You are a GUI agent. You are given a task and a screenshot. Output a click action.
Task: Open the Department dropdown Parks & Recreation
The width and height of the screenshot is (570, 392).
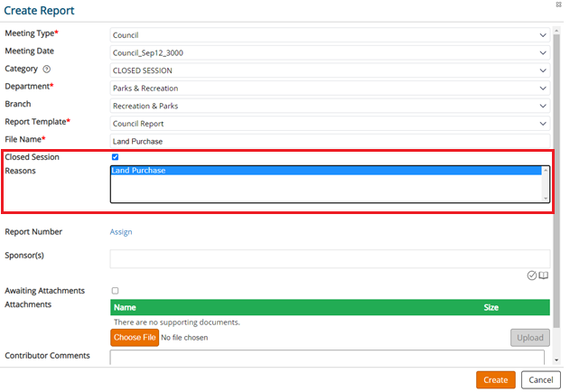[330, 88]
